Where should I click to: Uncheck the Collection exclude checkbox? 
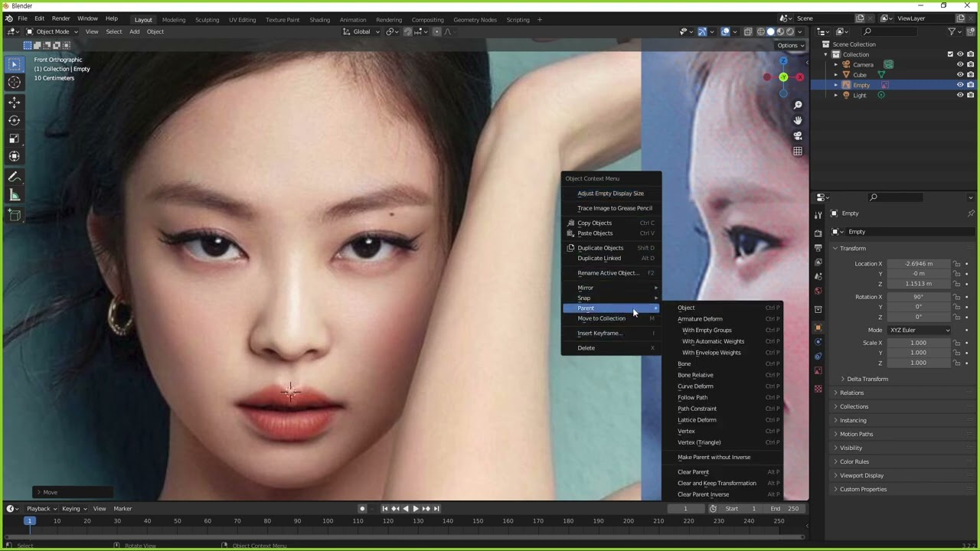(x=950, y=54)
